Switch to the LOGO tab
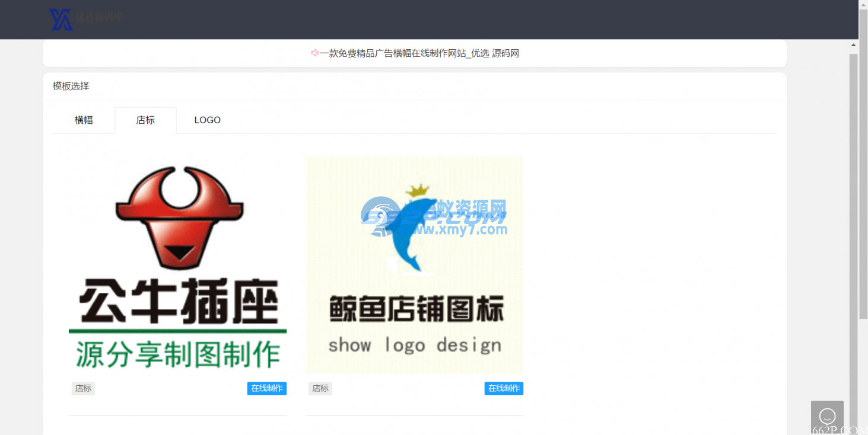 [x=207, y=120]
